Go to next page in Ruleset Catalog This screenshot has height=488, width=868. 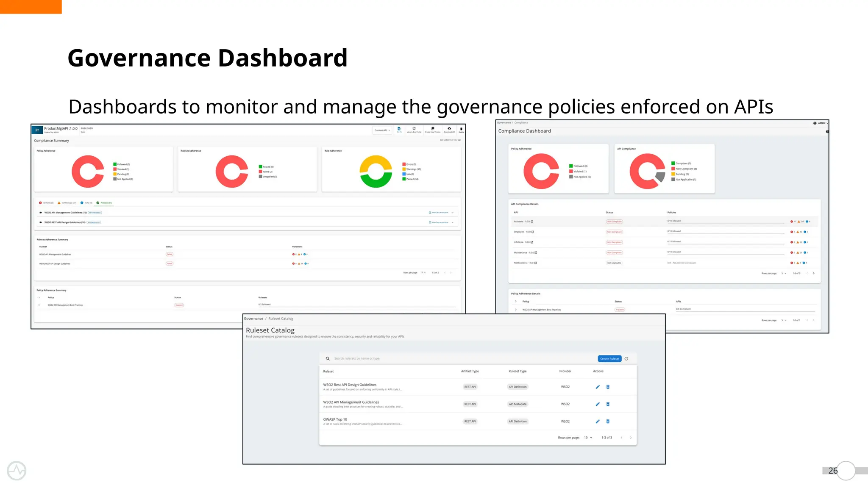(631, 438)
